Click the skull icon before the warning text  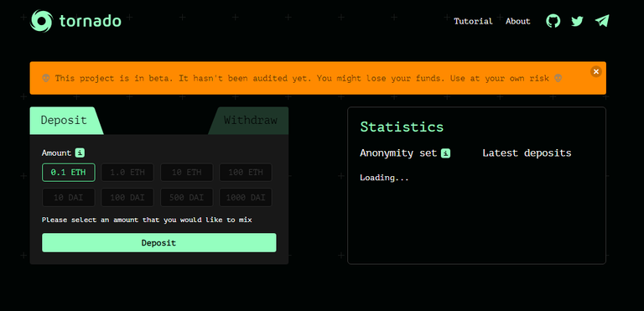(x=46, y=78)
